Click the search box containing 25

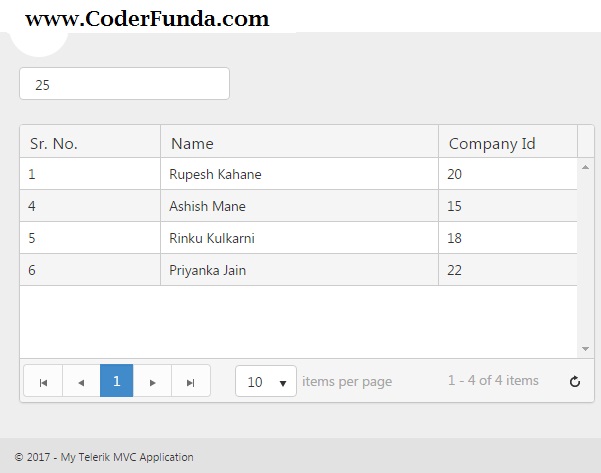pos(124,84)
